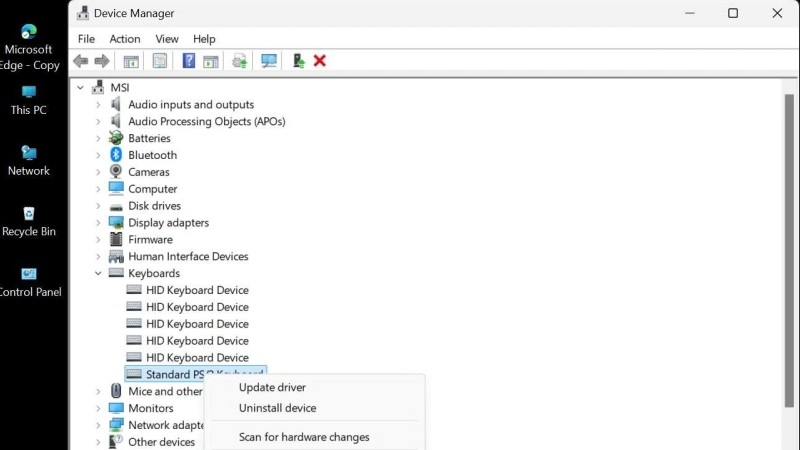Collapse the MSI root node
Image resolution: width=800 pixels, height=450 pixels.
[80, 88]
